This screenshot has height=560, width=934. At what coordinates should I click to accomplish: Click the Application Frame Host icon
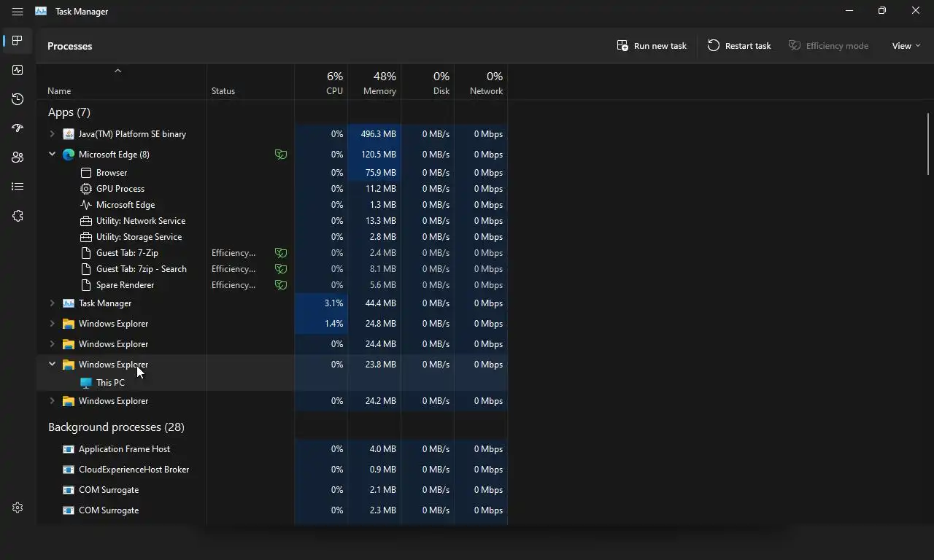pyautogui.click(x=69, y=449)
